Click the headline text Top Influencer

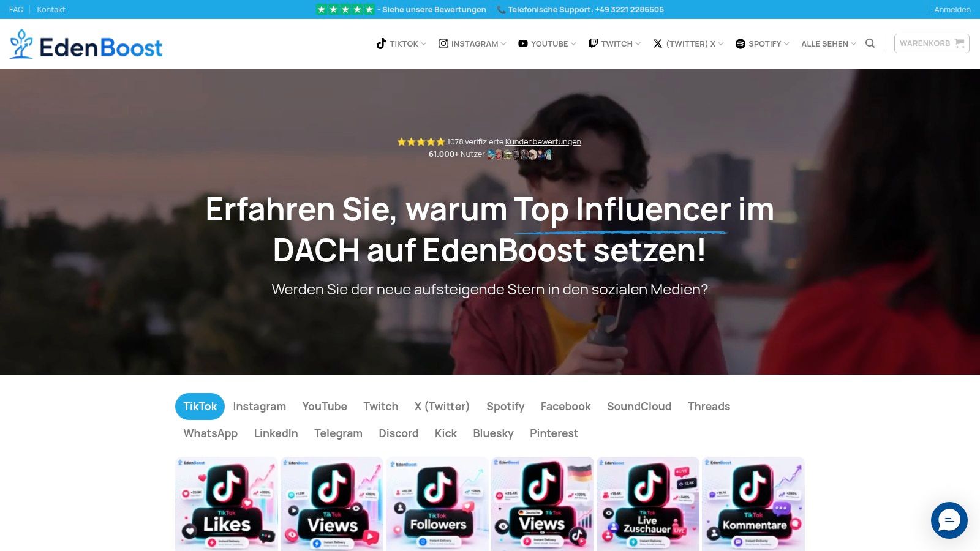click(x=622, y=210)
